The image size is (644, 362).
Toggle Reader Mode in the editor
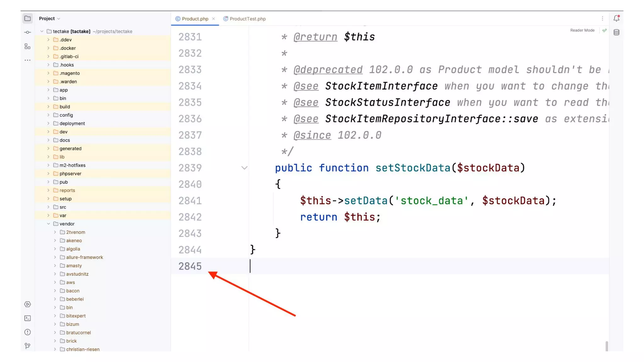(x=582, y=30)
